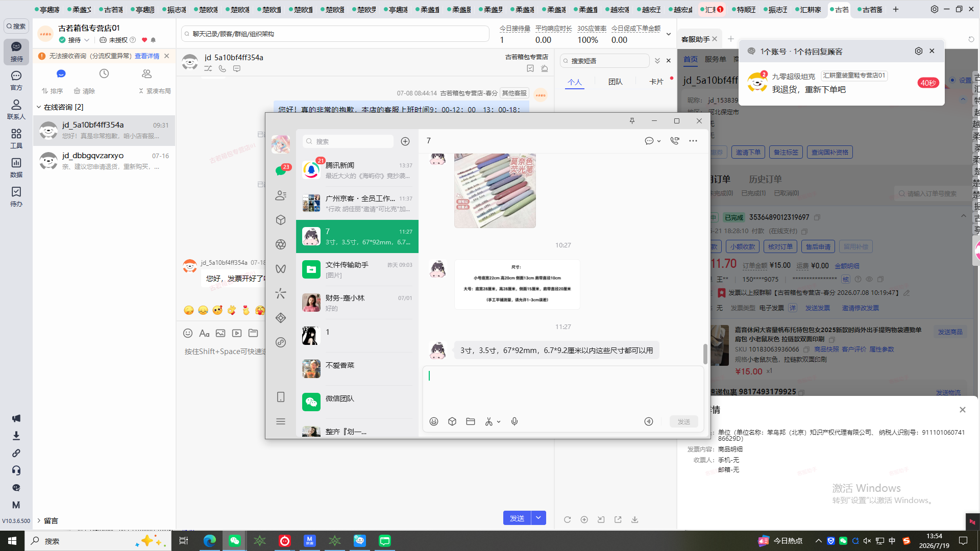This screenshot has width=980, height=551.
Task: Collapse the 在线咨询 [2] group
Action: coord(39,107)
